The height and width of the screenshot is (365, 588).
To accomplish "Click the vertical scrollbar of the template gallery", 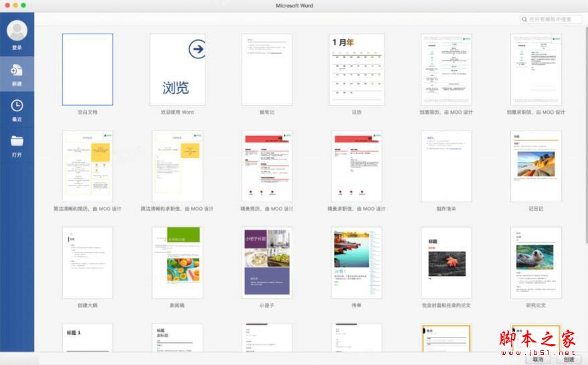I will click(x=586, y=135).
